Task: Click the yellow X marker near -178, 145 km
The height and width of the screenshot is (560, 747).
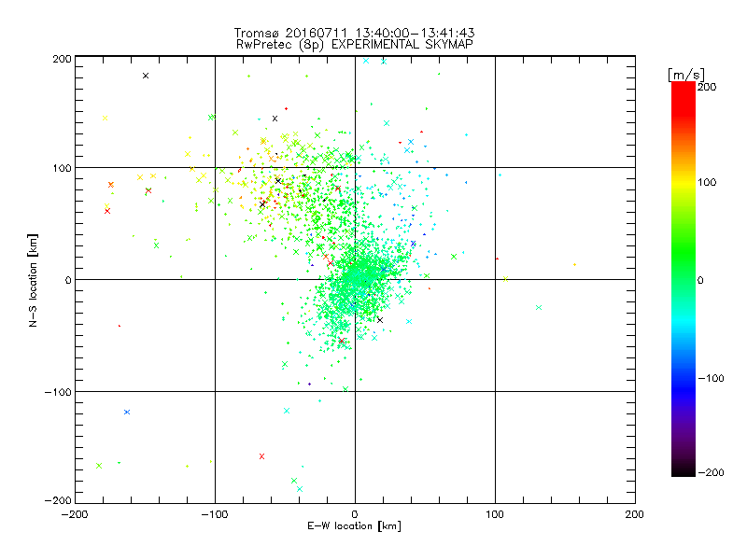Action: [x=105, y=119]
